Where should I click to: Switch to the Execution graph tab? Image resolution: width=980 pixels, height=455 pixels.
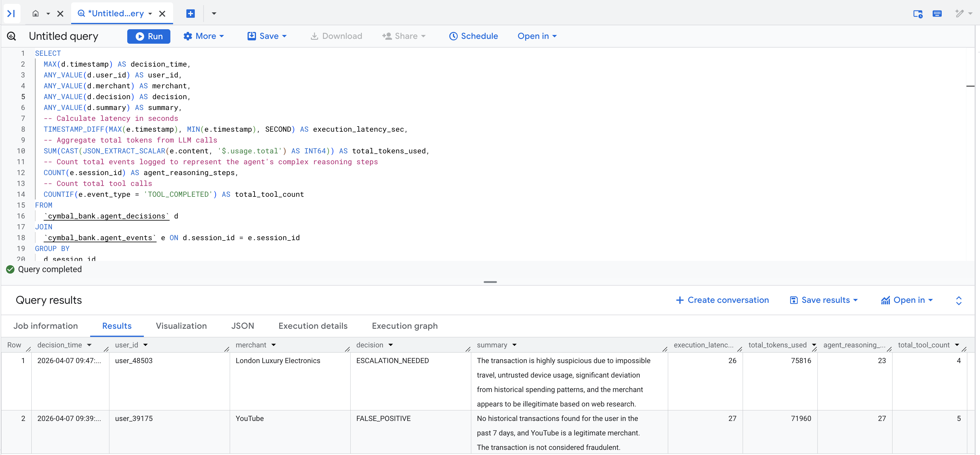click(404, 326)
